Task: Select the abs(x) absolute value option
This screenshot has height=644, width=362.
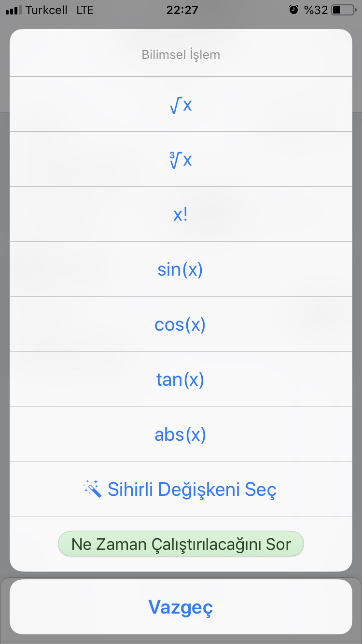Action: (181, 434)
